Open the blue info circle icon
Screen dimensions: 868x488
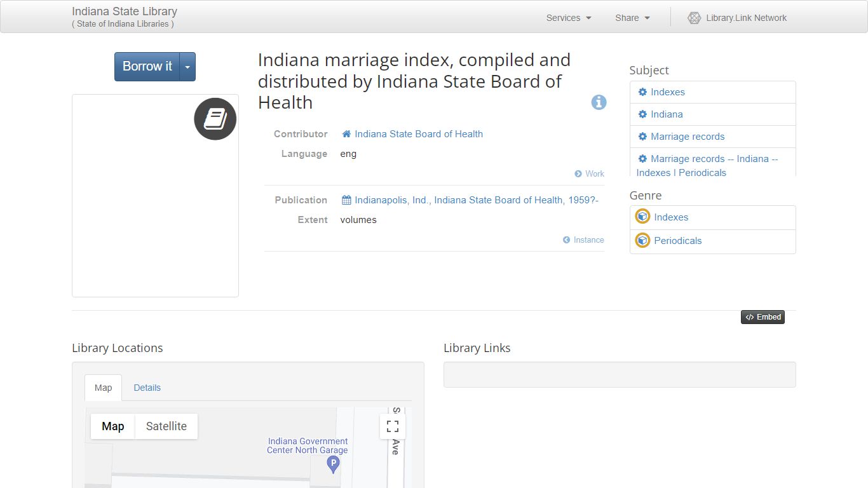(x=599, y=102)
